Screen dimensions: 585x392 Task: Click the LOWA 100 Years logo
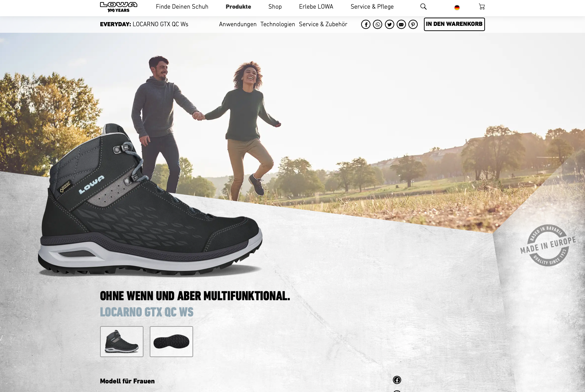tap(119, 7)
